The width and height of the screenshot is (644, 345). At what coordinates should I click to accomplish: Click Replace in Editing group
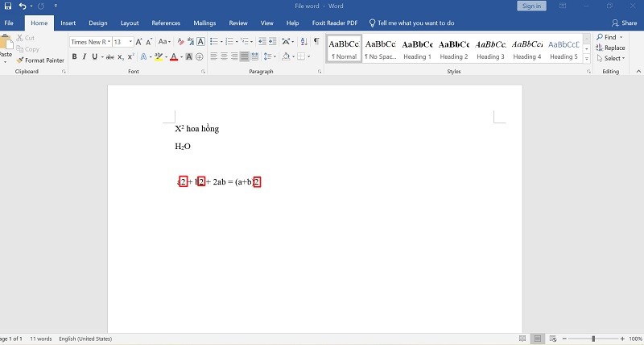click(x=610, y=48)
